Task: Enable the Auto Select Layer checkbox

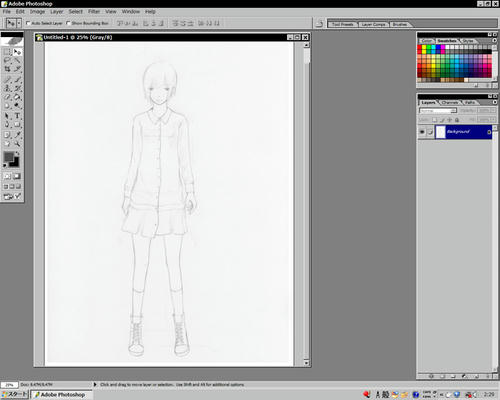Action: tap(28, 23)
